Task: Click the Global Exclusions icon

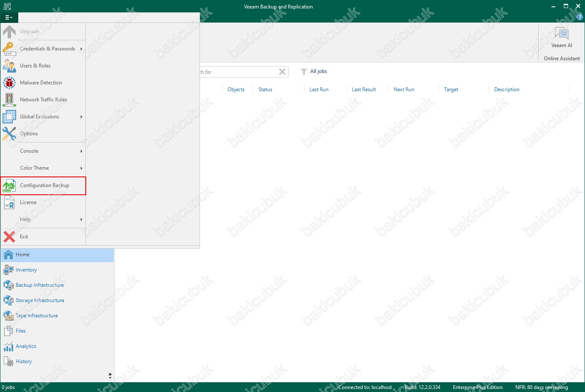Action: [x=9, y=117]
